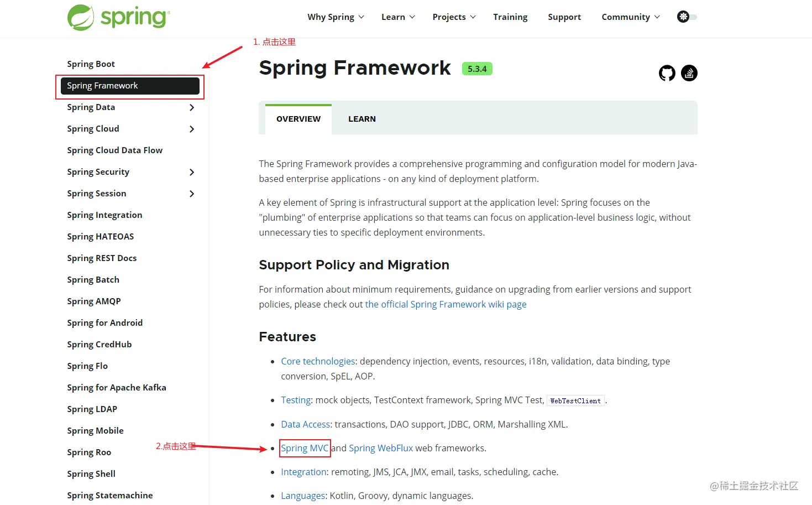This screenshot has width=812, height=505.
Task: Expand Spring Data submenu chevron
Action: click(x=192, y=107)
